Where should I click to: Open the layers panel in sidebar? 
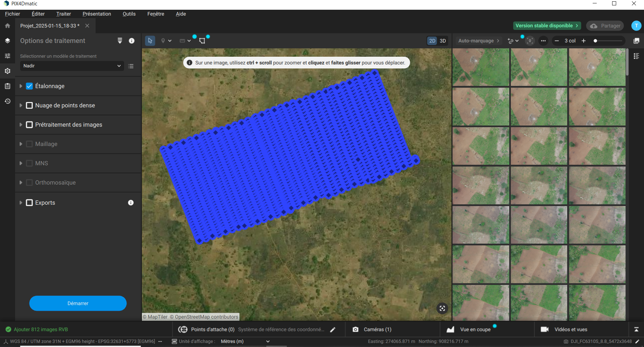(x=7, y=41)
